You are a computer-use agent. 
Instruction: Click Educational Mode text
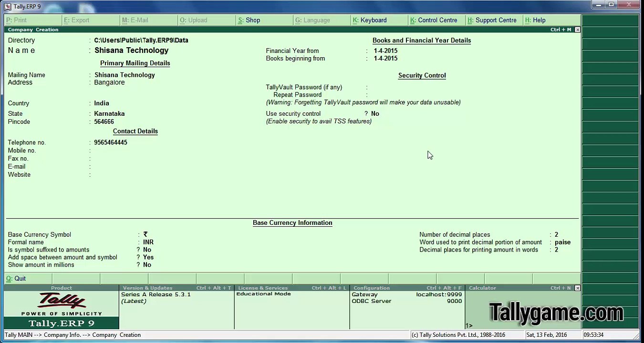(263, 294)
